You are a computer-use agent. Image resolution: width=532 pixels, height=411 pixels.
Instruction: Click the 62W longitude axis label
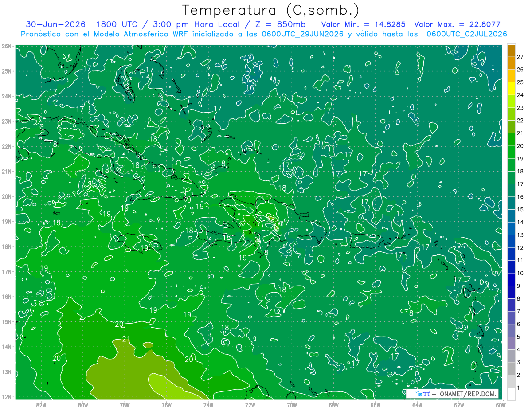[x=458, y=405]
